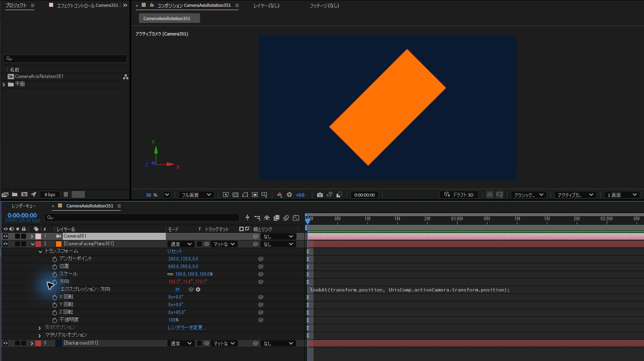Click the timeline current time 0:00:00:00 display
Image resolution: width=644 pixels, height=361 pixels.
pyautogui.click(x=22, y=215)
